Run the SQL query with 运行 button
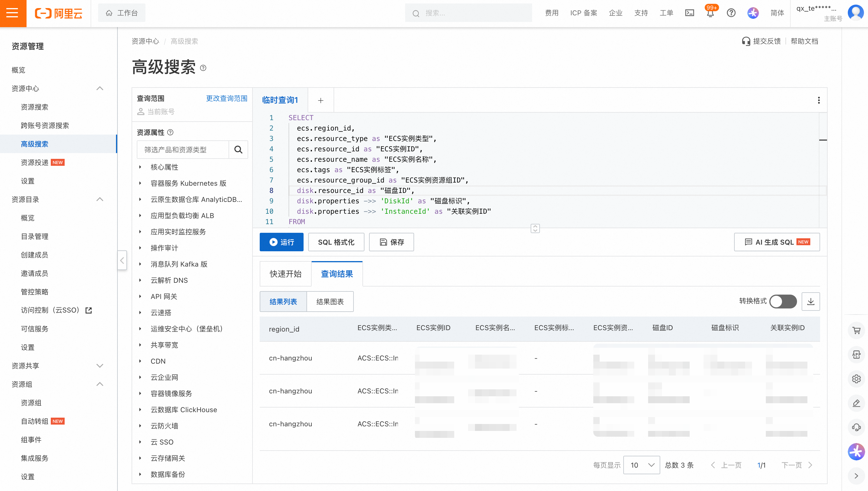Viewport: 868px width, 491px height. tap(281, 242)
